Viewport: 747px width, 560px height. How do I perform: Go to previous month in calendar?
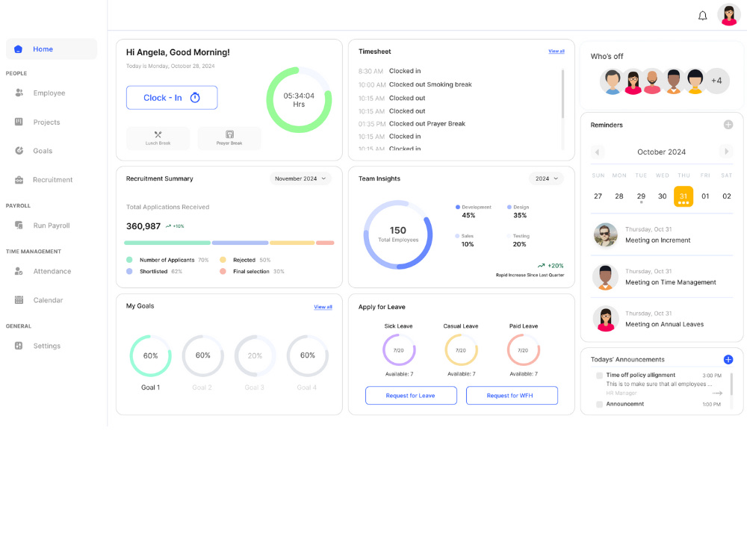pos(597,152)
